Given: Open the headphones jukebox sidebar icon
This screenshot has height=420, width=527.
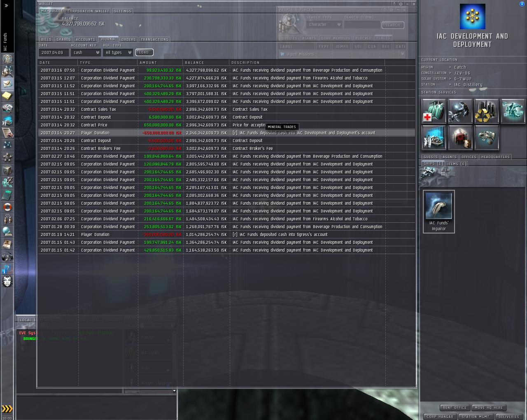Looking at the screenshot, I should point(7,257).
